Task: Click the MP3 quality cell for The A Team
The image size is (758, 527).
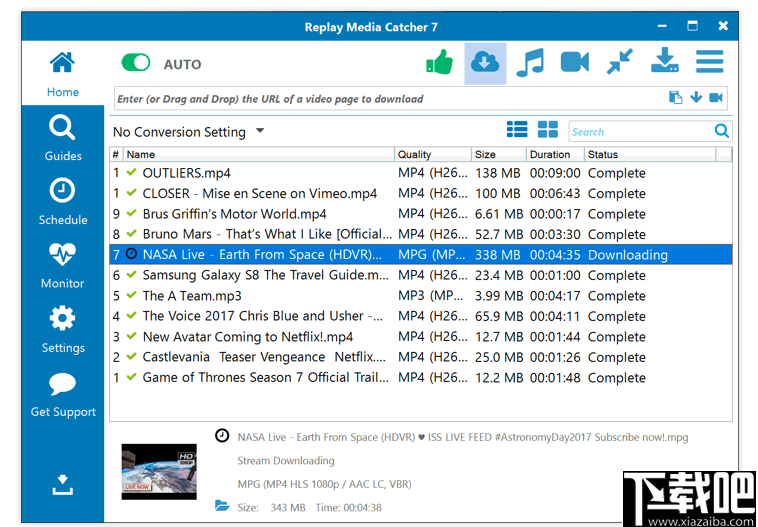Action: click(x=432, y=296)
